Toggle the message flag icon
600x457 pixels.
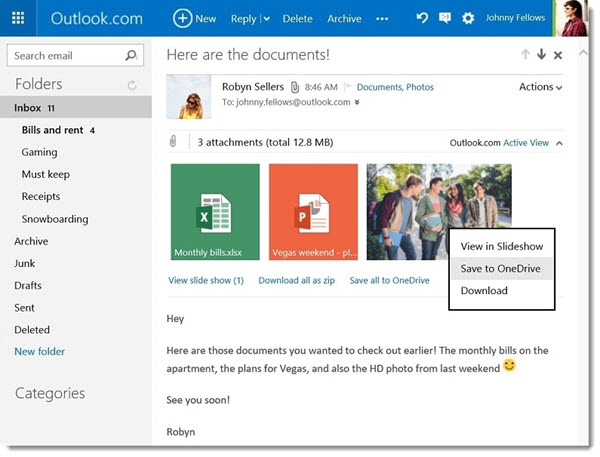coord(347,87)
